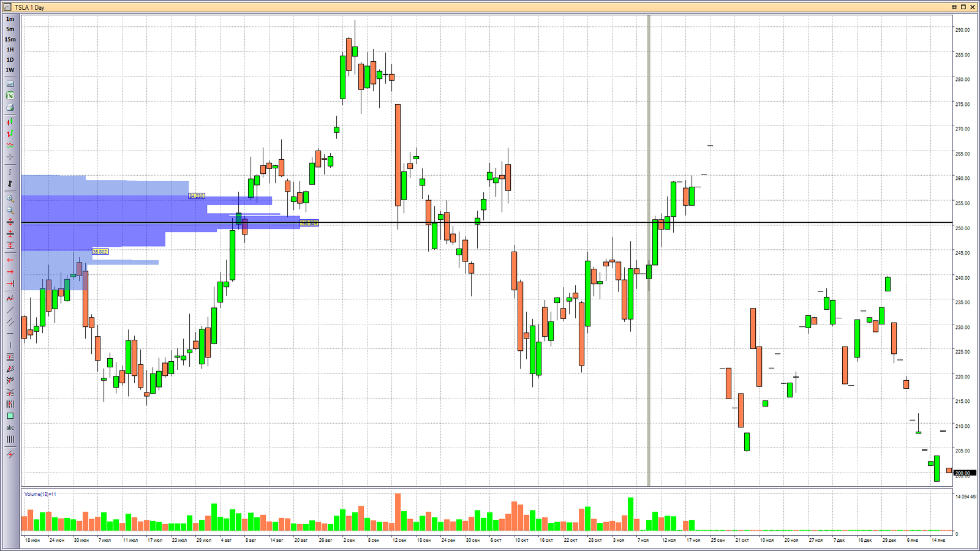Maximize the TSLA chart window
The image size is (980, 551).
[x=963, y=7]
